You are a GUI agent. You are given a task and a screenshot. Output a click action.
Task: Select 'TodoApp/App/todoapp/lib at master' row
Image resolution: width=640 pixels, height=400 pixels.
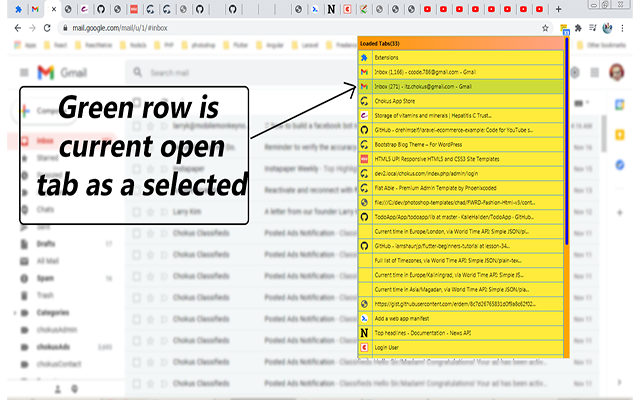(x=461, y=217)
